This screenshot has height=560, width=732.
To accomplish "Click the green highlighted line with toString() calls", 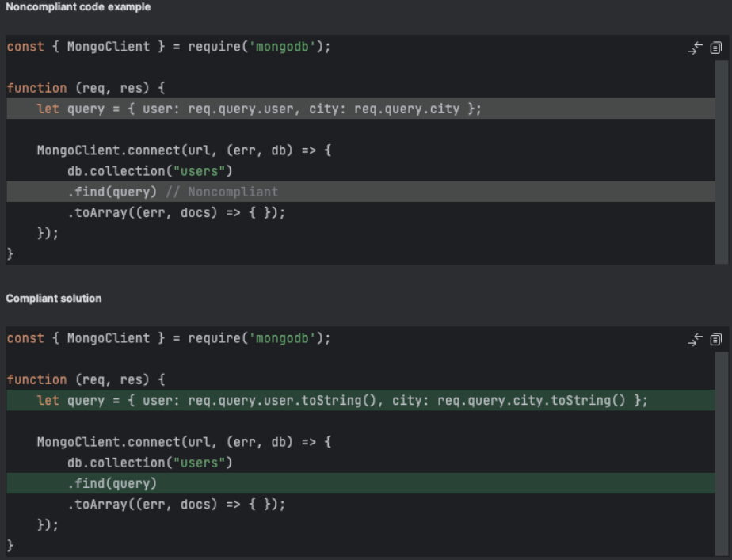I will pos(342,401).
